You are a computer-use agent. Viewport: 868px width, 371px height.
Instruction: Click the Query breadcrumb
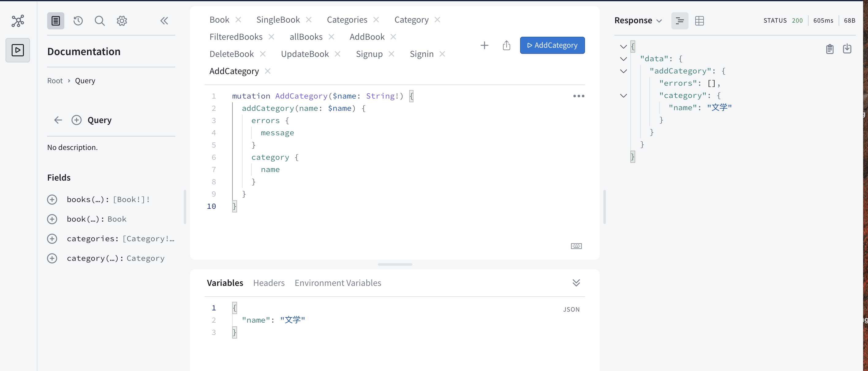pos(85,81)
